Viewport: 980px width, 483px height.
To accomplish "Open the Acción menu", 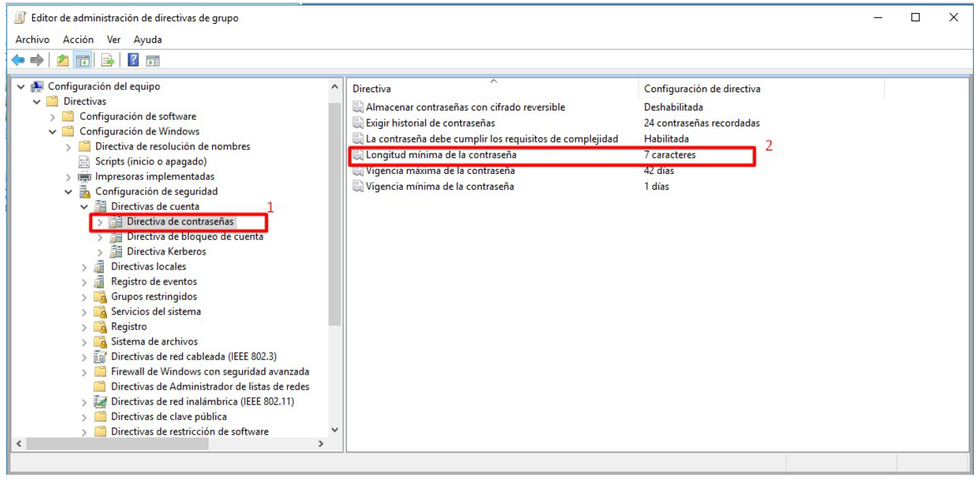I will coord(78,40).
